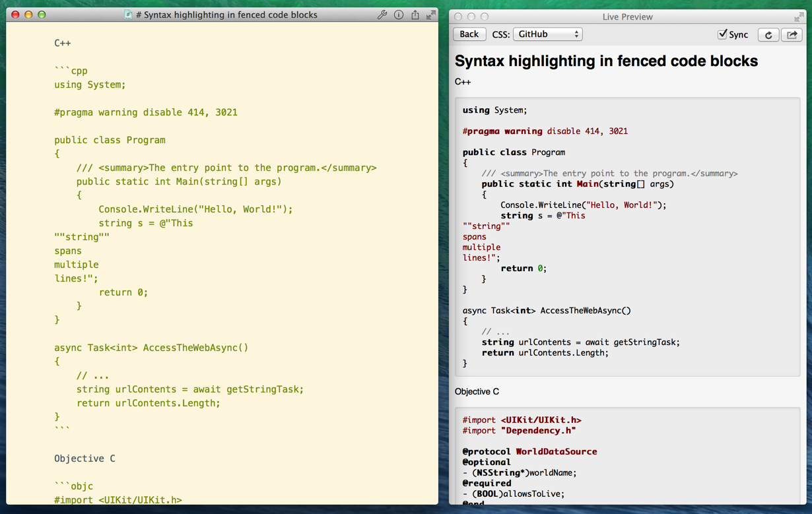This screenshot has width=812, height=514.
Task: Open the CSS GitHub style dropdown
Action: tap(547, 34)
